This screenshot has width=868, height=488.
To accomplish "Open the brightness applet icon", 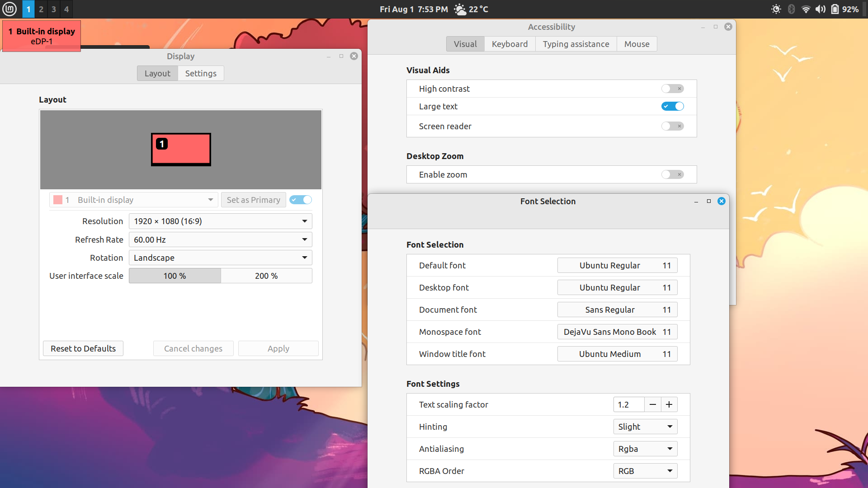I will 776,9.
